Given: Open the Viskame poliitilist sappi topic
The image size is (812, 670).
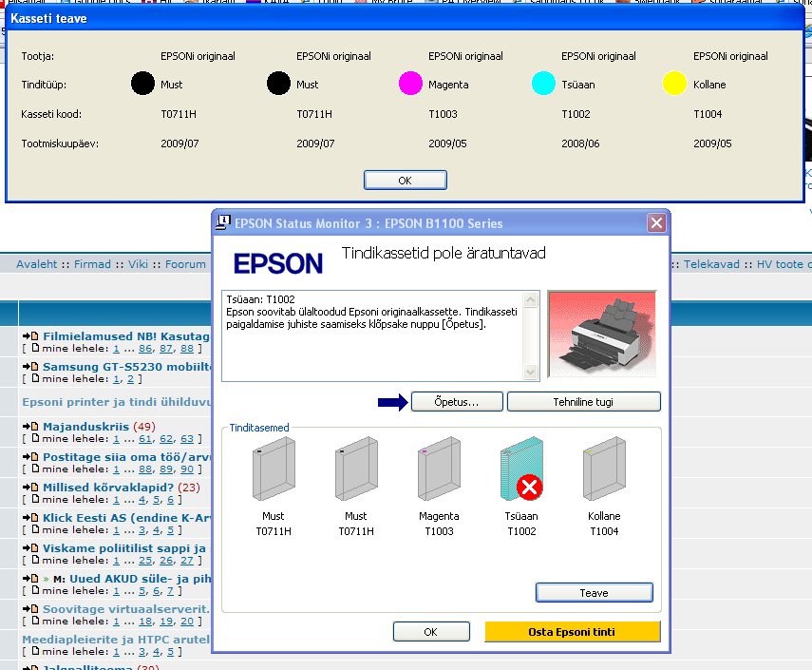Looking at the screenshot, I should point(124,548).
